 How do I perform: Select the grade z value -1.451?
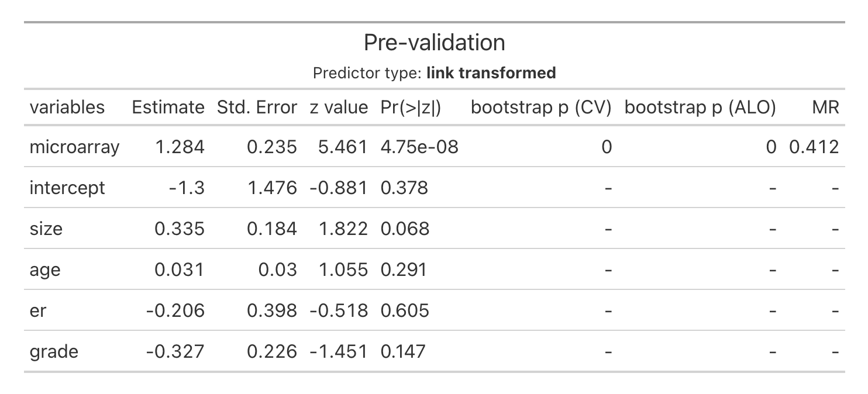tap(339, 351)
